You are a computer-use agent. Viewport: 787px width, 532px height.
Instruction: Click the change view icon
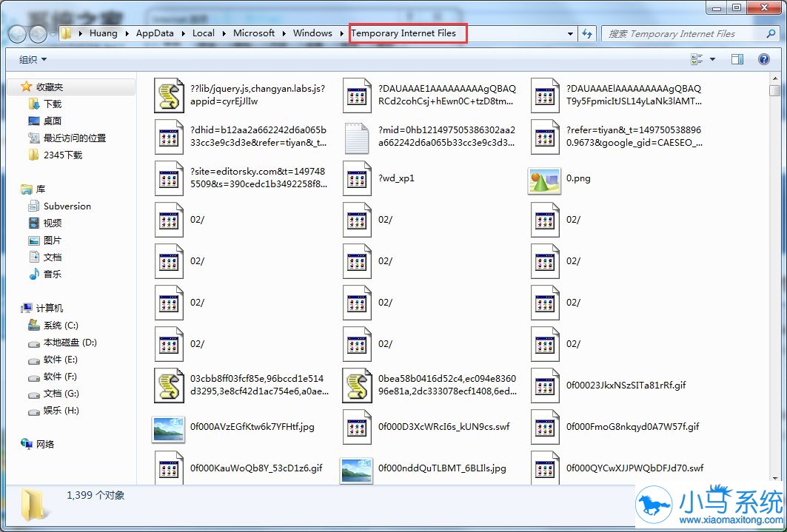pos(697,59)
